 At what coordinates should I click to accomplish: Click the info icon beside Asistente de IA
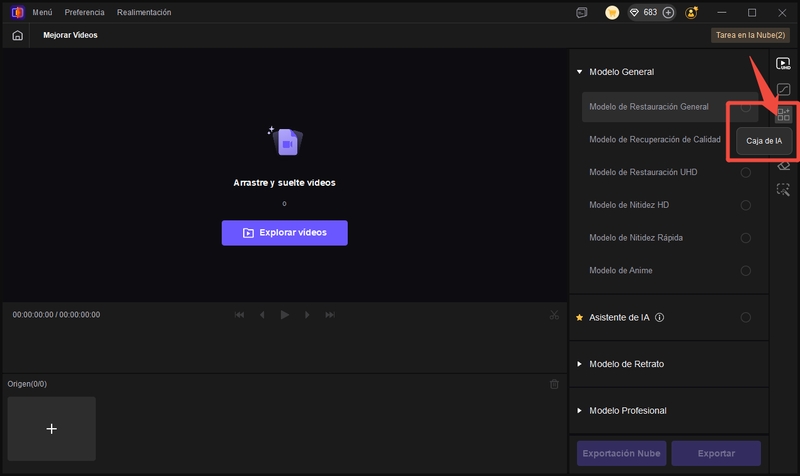point(659,317)
